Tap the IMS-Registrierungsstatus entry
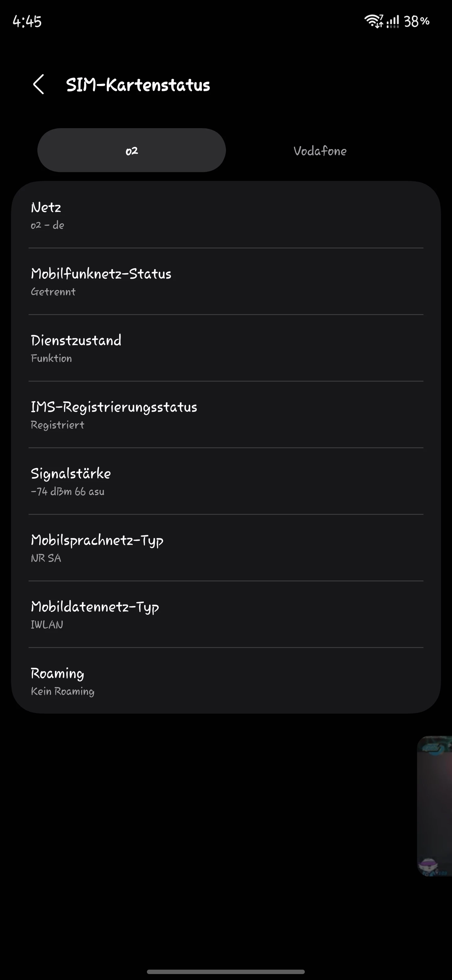 click(x=226, y=415)
